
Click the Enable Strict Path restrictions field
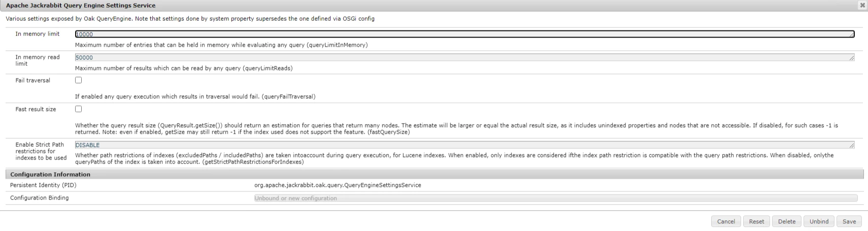click(x=464, y=145)
